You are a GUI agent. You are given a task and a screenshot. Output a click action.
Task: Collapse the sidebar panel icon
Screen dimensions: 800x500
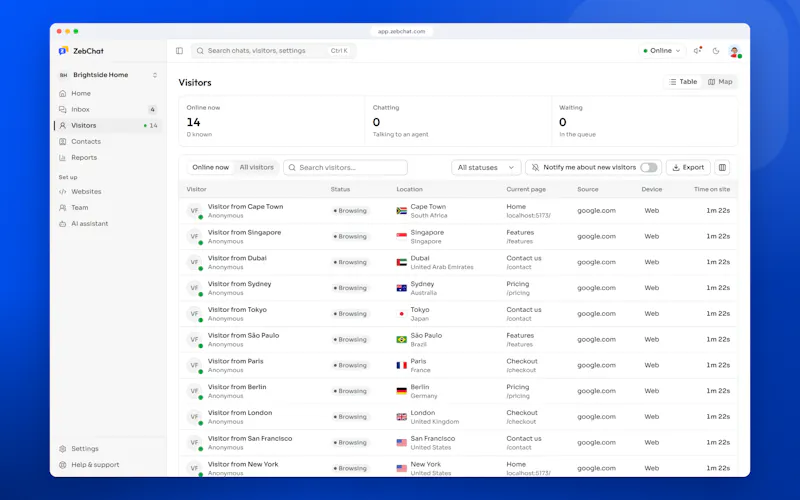[179, 51]
